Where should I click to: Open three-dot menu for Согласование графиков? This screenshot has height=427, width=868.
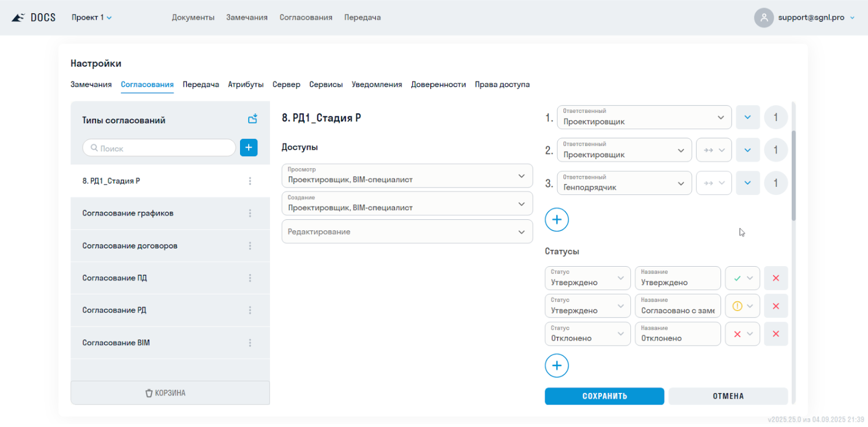(x=250, y=213)
